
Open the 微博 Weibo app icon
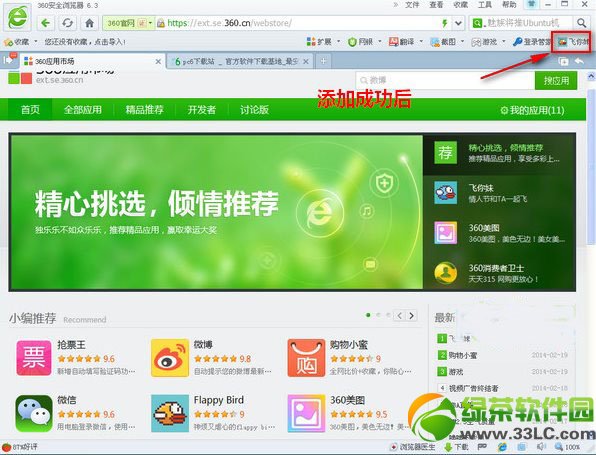170,358
